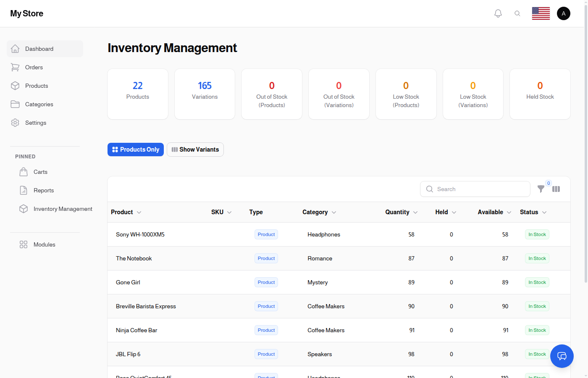Click the table search input field

pos(475,189)
